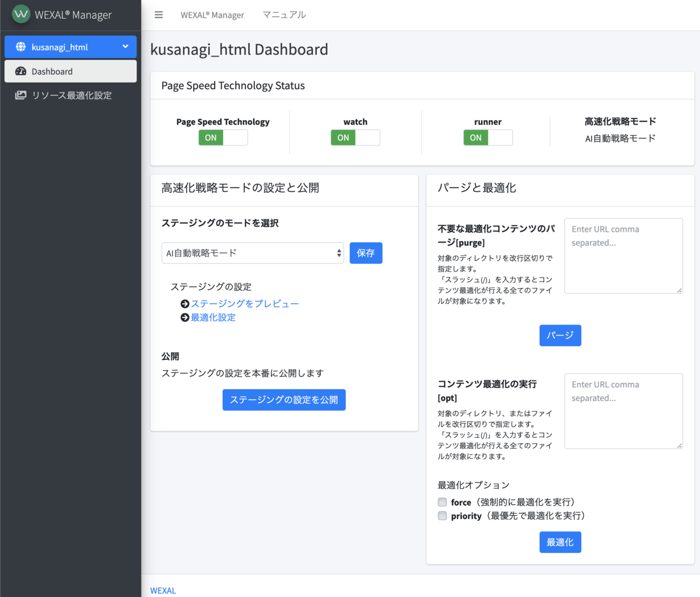The image size is (700, 597).
Task: Click the WEXAL logo icon in the sidebar header
Action: click(21, 14)
